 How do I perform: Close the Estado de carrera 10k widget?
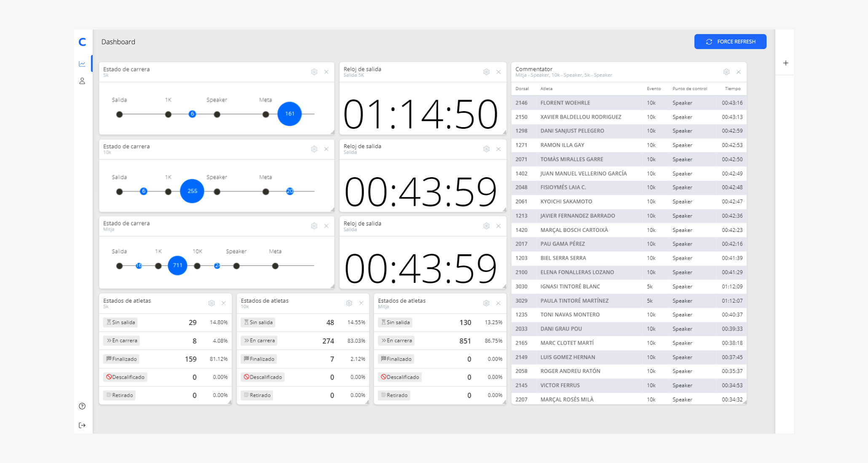click(326, 149)
